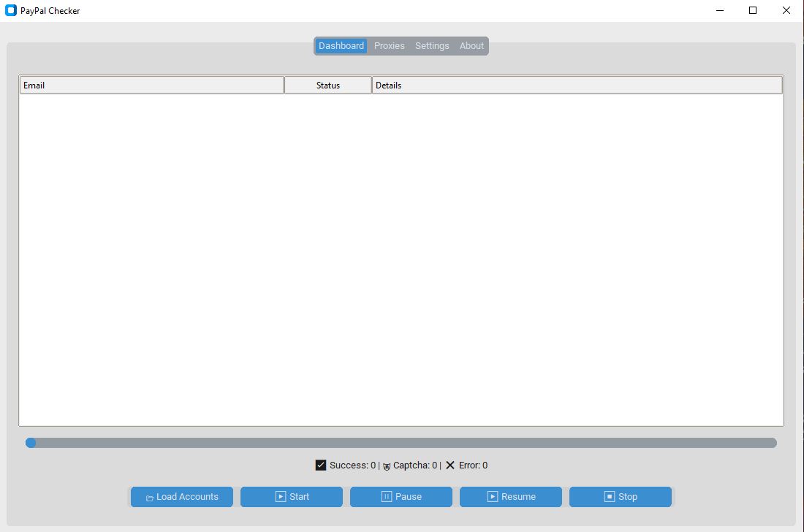Image resolution: width=804 pixels, height=532 pixels.
Task: Minimize the PayPal Checker window
Action: point(720,11)
